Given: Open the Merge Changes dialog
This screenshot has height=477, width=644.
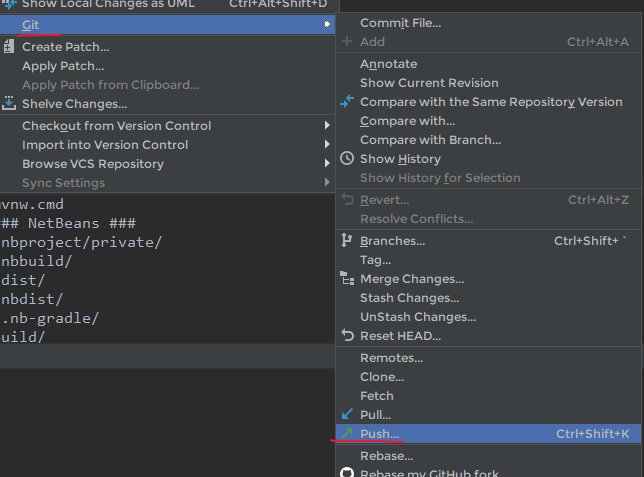Looking at the screenshot, I should (411, 279).
